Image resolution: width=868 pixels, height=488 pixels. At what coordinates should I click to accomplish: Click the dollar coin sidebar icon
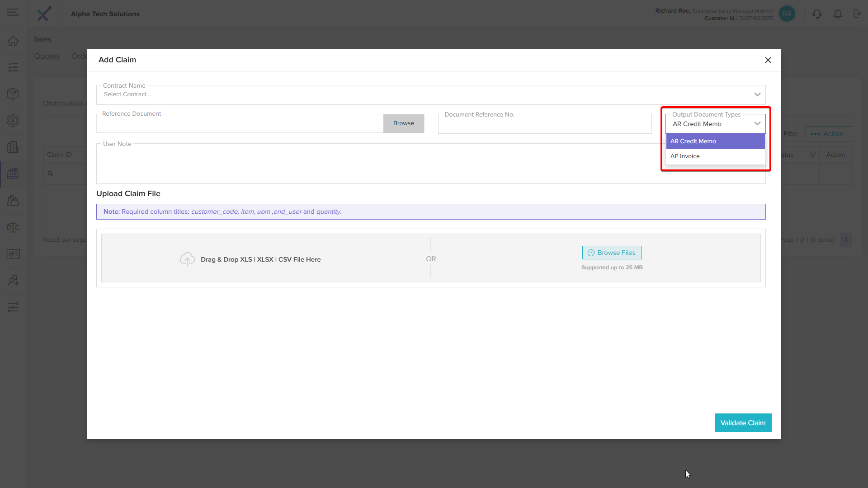13,121
